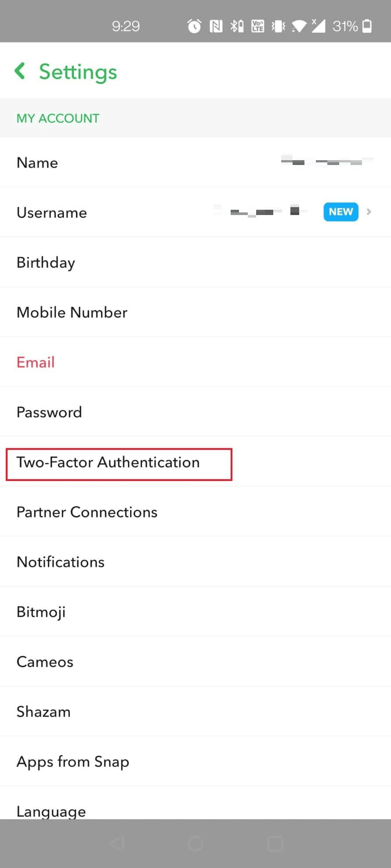Open Partner Connections
The height and width of the screenshot is (868, 391).
195,512
